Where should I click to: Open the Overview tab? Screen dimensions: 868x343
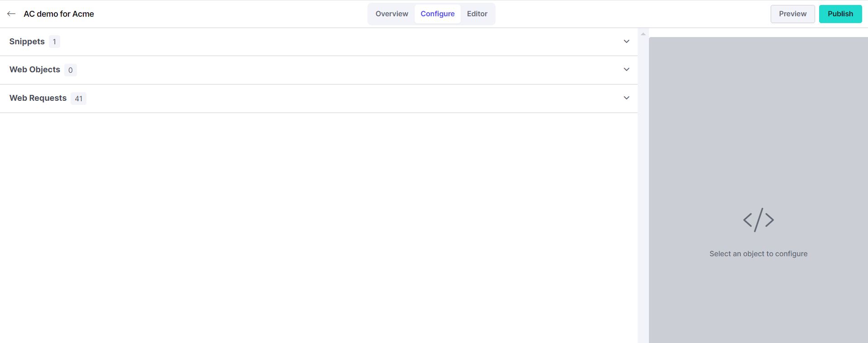391,14
